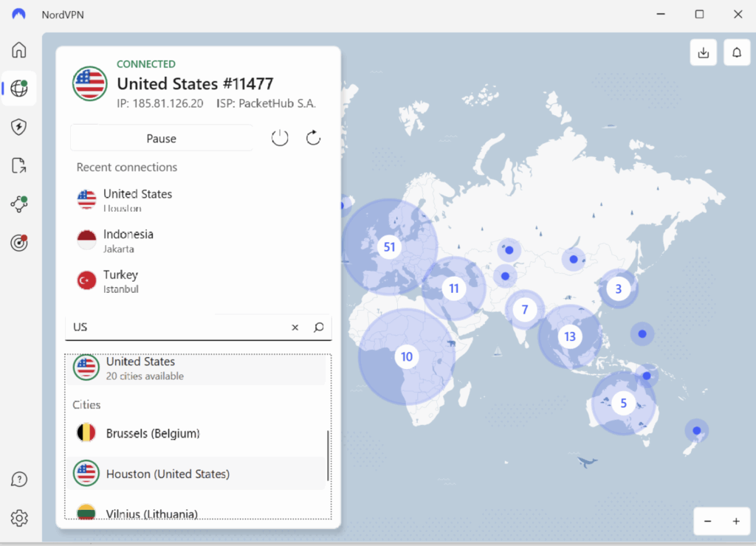Click the Australia cluster labeled 5

point(623,403)
